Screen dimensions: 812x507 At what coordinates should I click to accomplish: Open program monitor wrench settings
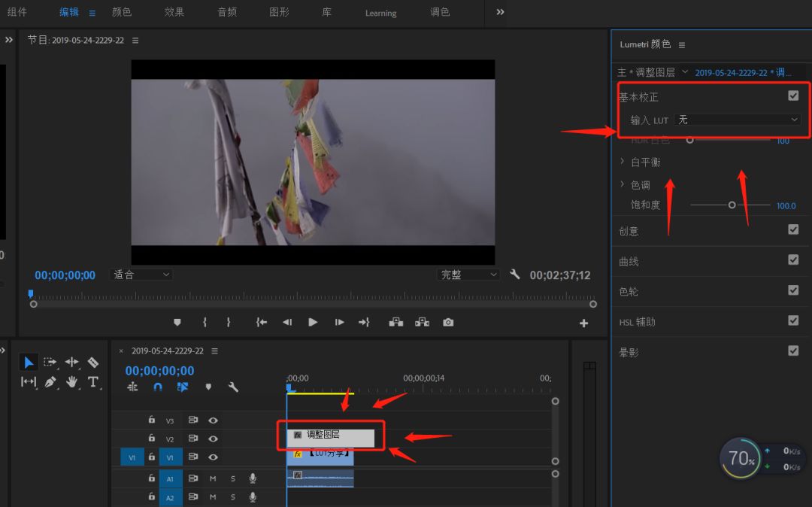(x=514, y=275)
